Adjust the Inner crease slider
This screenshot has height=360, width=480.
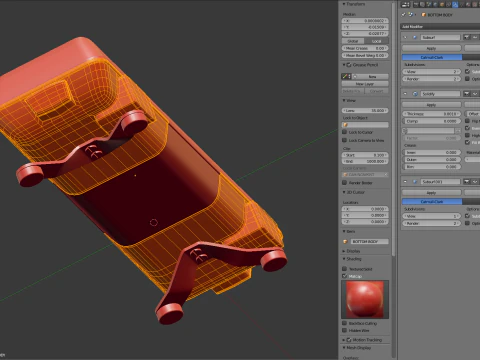432,152
